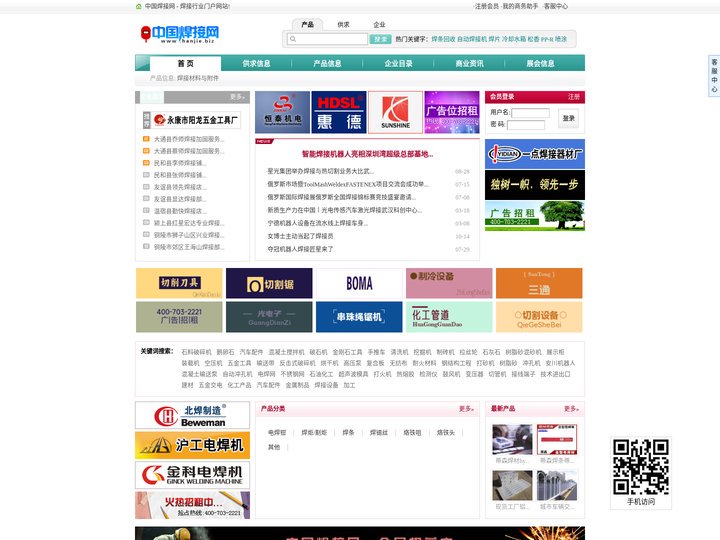Viewport: 720px width, 540px height.
Task: Select the 产品 search tab
Action: (x=308, y=25)
